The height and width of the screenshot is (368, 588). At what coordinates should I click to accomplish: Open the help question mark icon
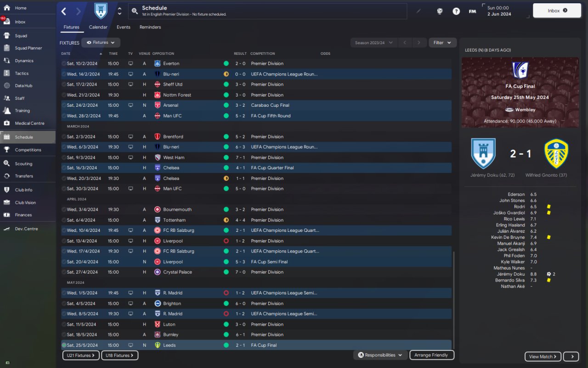456,11
